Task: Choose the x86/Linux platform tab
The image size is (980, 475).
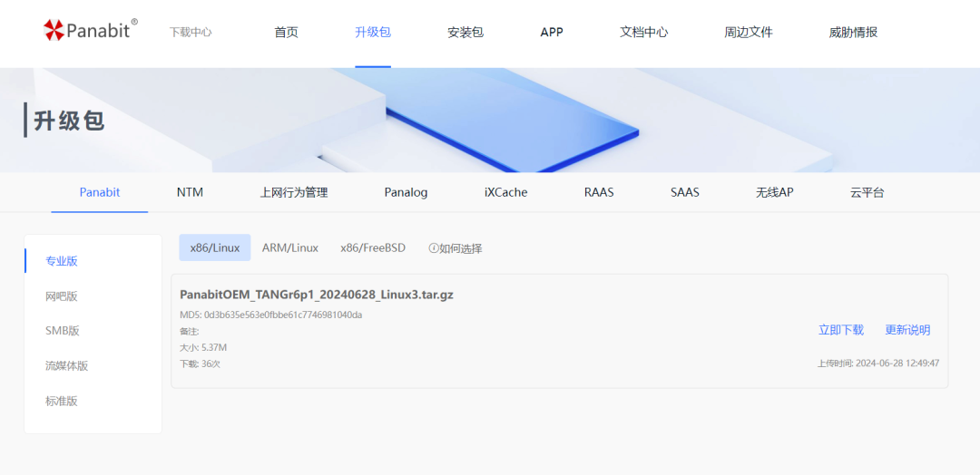Action: pyautogui.click(x=215, y=247)
